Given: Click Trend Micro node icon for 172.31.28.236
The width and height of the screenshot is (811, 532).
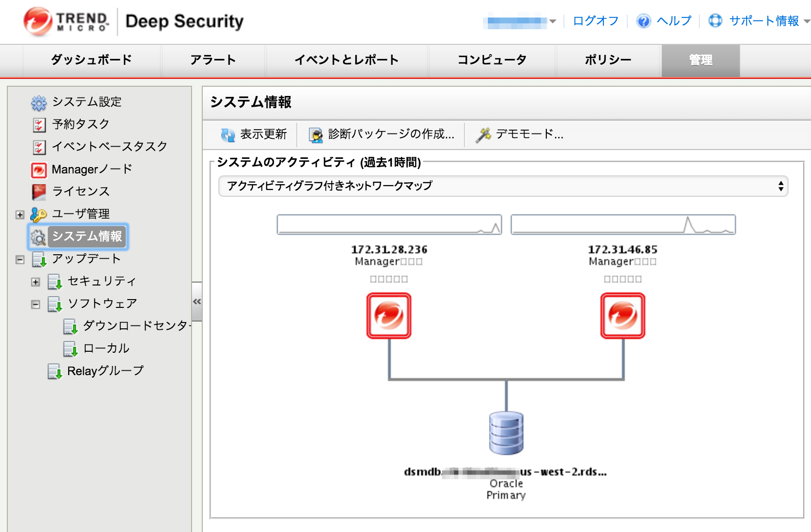Looking at the screenshot, I should tap(388, 315).
